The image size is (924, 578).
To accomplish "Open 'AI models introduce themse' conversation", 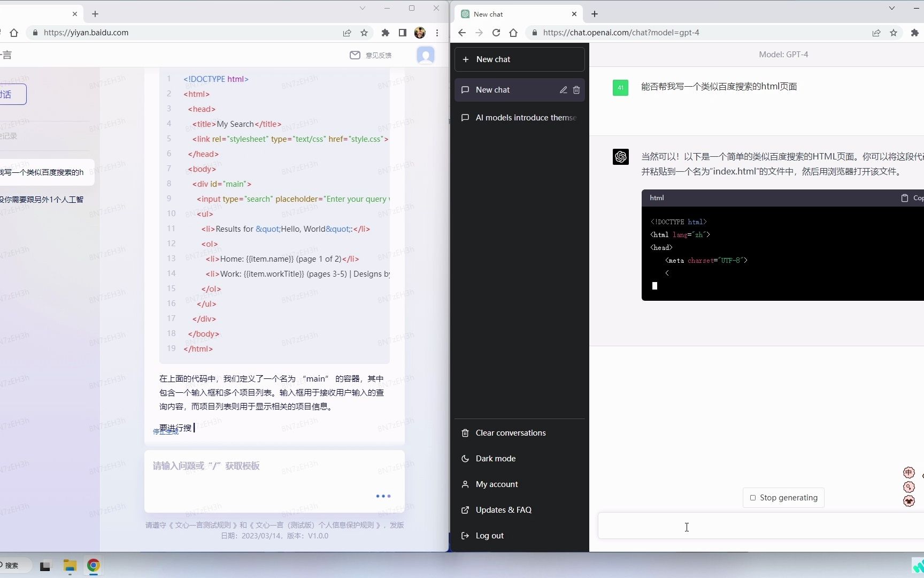I will click(519, 118).
